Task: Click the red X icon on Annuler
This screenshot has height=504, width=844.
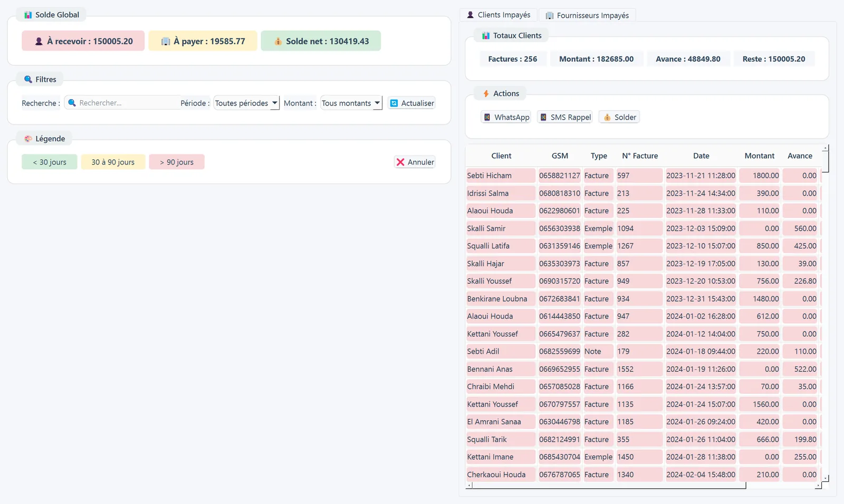Action: tap(400, 162)
